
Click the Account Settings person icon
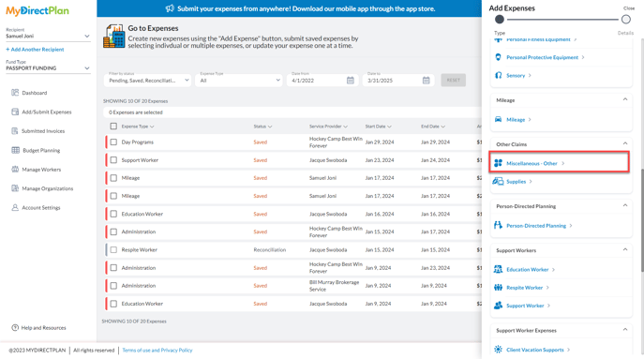pyautogui.click(x=15, y=207)
